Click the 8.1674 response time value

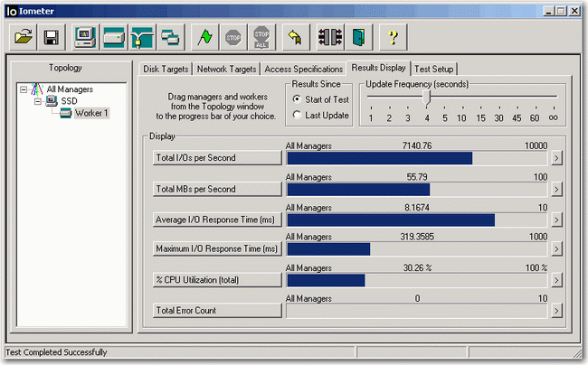click(x=417, y=208)
